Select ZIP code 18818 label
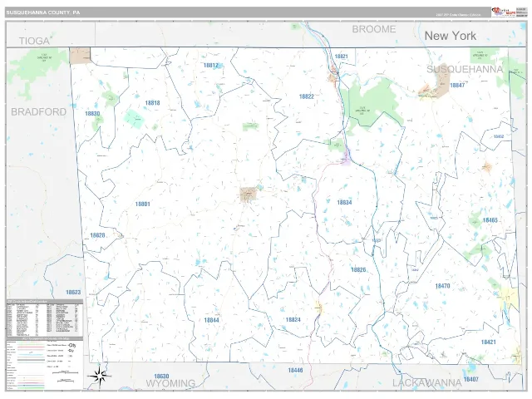 (x=152, y=103)
